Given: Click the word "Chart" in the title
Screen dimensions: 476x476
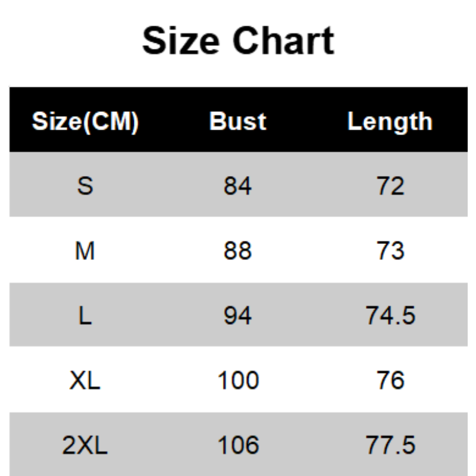Looking at the screenshot, I should click(x=283, y=41).
